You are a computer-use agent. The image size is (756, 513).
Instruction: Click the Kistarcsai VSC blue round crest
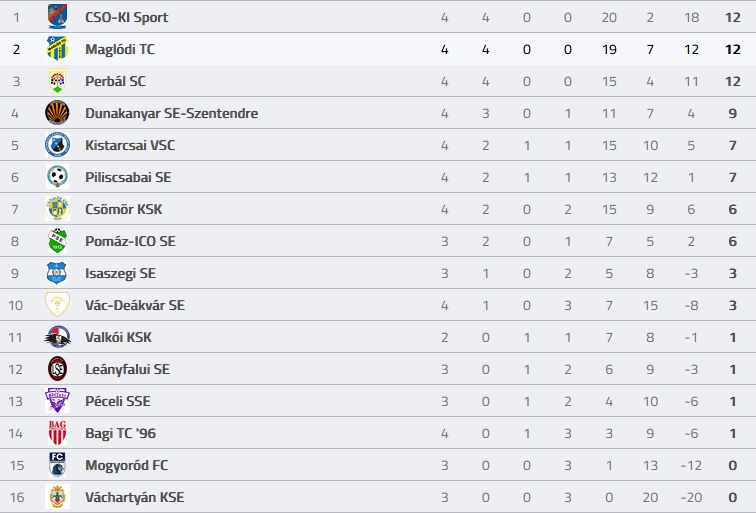coord(57,145)
